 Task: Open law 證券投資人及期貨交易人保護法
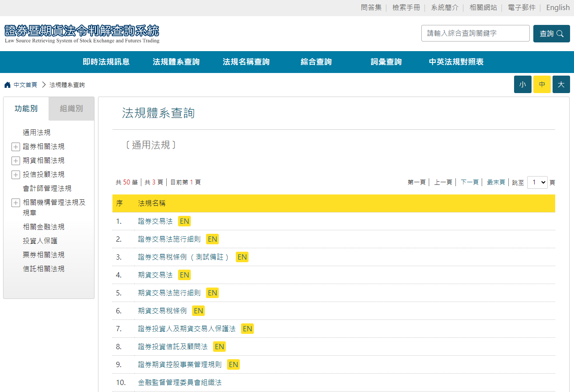tap(187, 329)
